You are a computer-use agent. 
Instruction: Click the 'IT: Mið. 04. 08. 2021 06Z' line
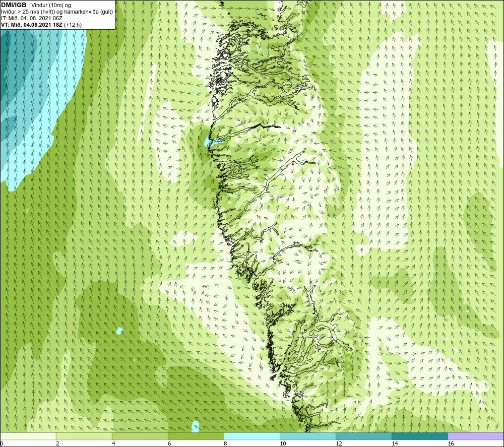tap(32, 18)
